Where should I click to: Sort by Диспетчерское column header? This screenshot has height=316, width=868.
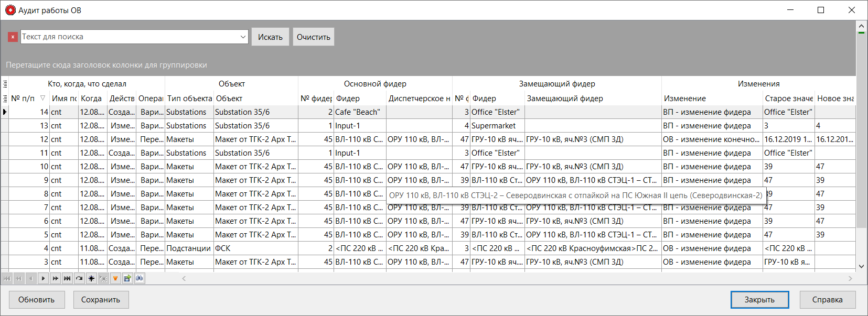[x=419, y=99]
